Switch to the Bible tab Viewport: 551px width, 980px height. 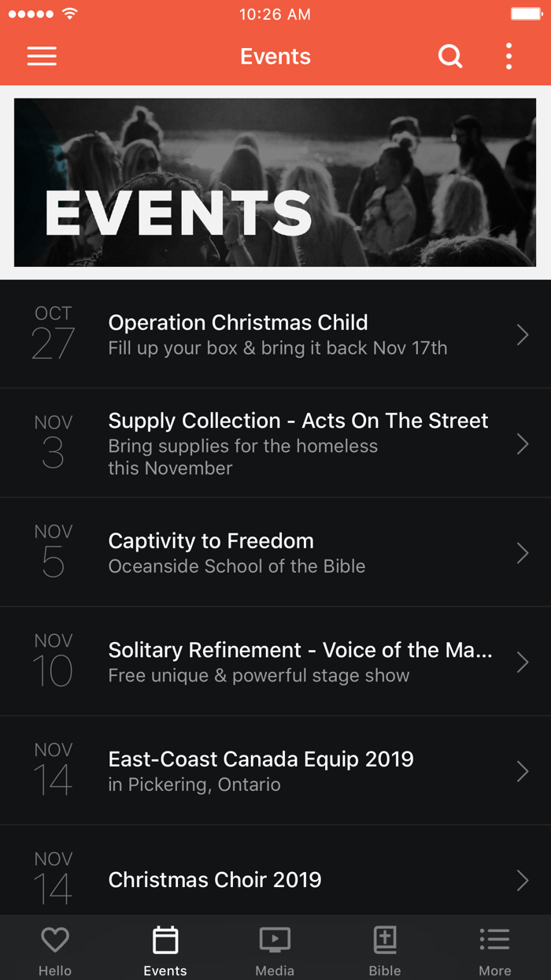click(385, 948)
